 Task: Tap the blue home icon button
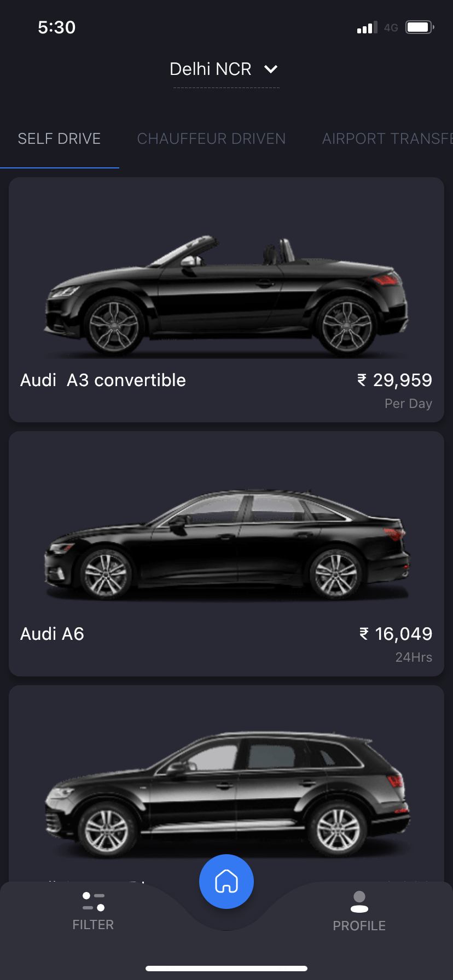click(226, 881)
